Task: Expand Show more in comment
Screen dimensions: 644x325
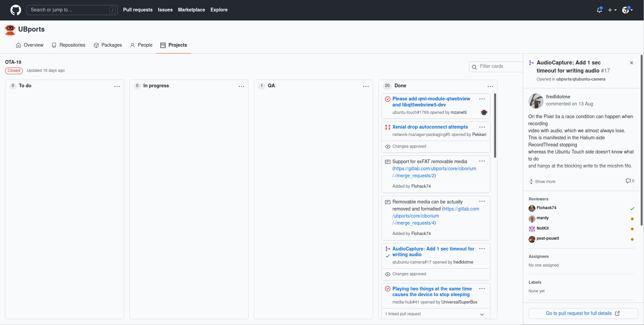Action: (542, 182)
